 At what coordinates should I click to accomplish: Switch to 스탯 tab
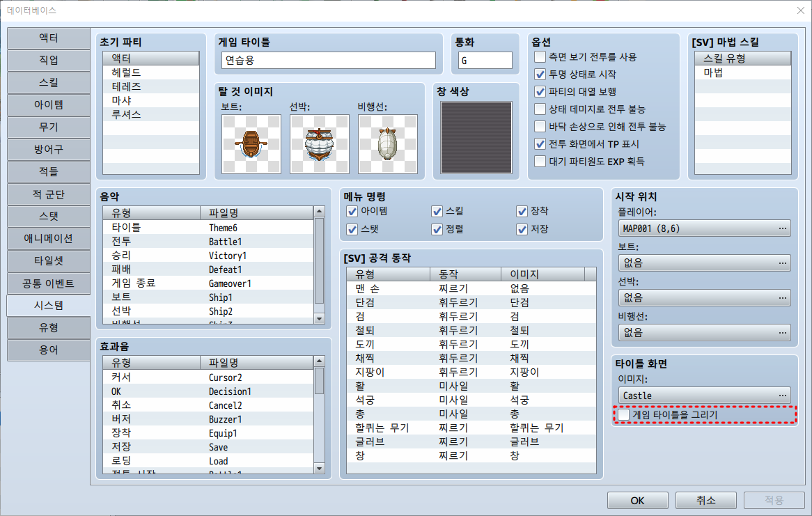point(49,217)
